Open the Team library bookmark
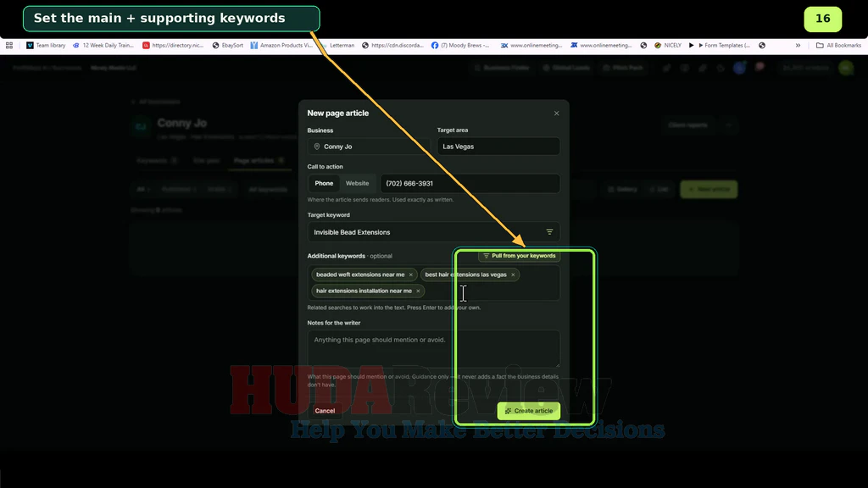This screenshot has height=488, width=868. (46, 46)
